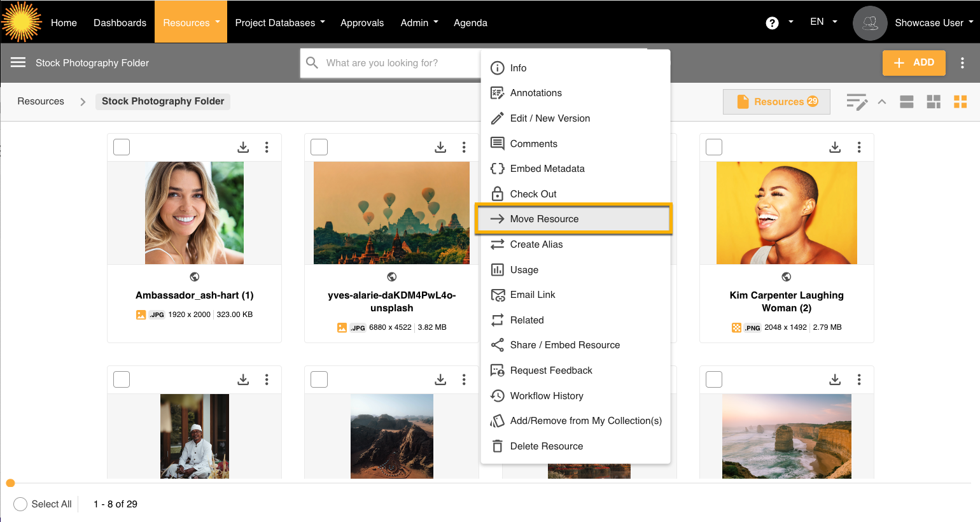Check the Ambassador_ash-hart resource checkbox
The height and width of the screenshot is (522, 980).
122,147
